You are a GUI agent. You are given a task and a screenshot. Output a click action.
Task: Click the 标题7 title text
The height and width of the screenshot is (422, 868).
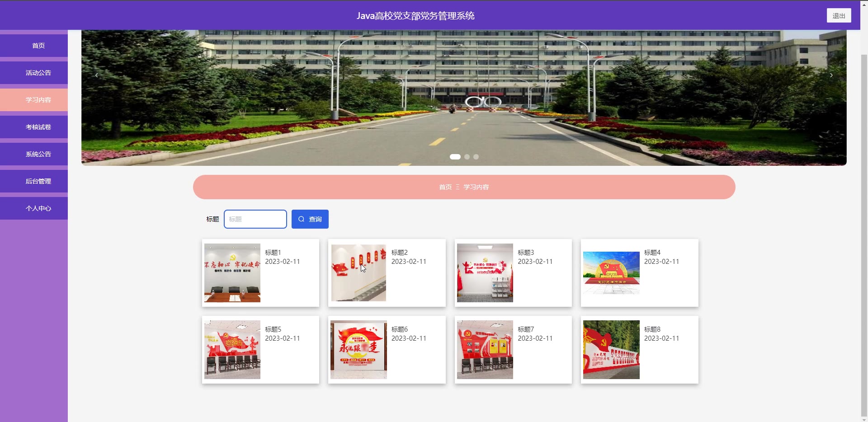(x=526, y=329)
